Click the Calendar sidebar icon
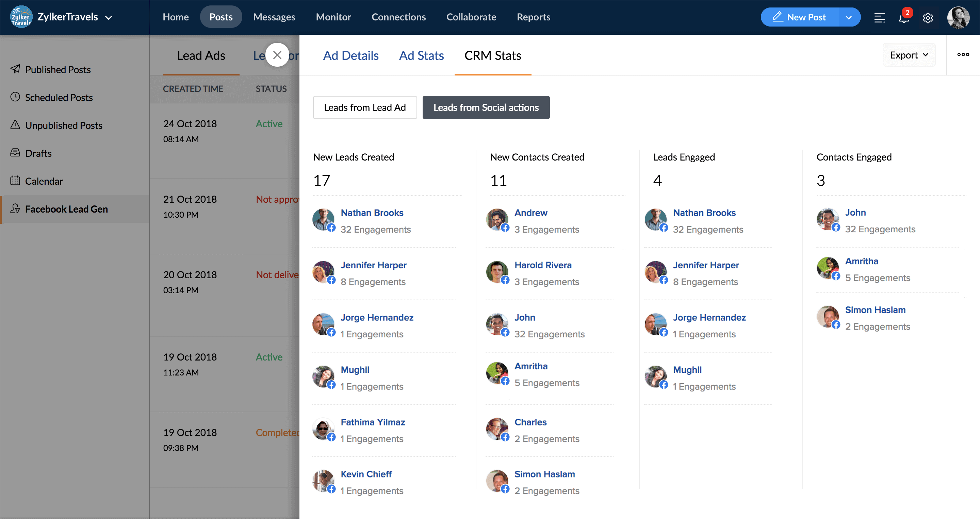 pos(15,181)
